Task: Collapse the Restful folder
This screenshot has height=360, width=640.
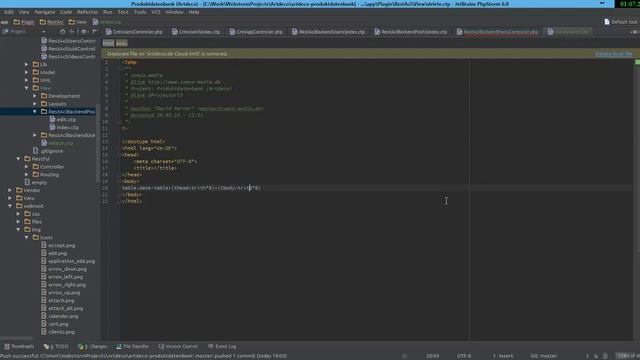Action: point(18,159)
